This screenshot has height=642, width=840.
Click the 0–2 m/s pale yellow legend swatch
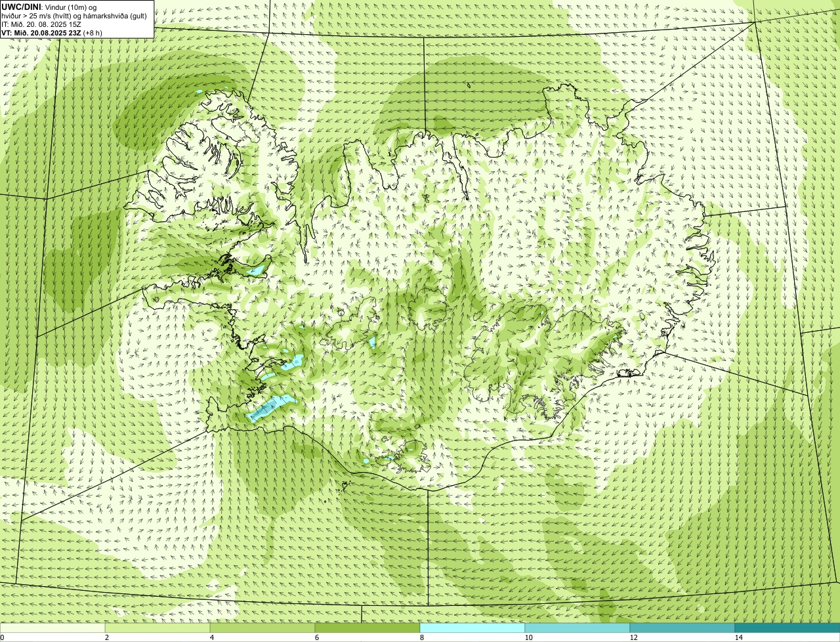(52, 628)
